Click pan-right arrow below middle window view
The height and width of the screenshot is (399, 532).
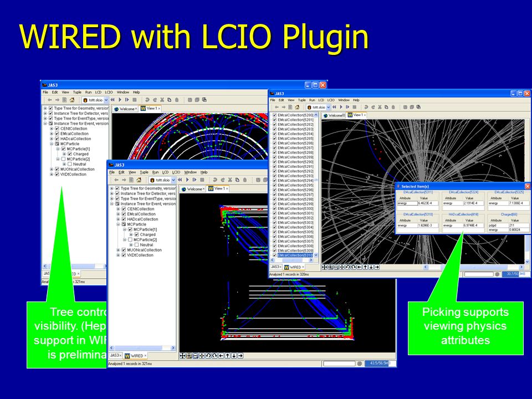(x=241, y=356)
